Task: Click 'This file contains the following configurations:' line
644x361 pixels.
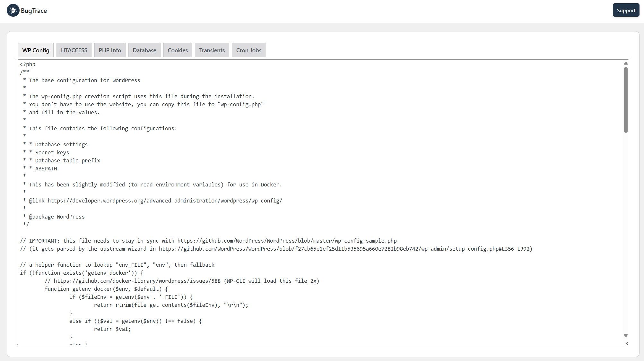Action: click(x=100, y=128)
